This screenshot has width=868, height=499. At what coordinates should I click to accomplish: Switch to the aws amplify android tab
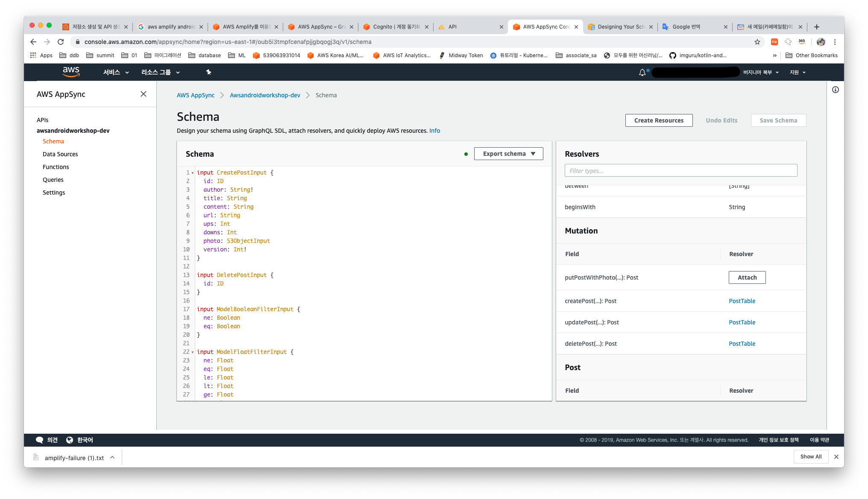pos(170,27)
